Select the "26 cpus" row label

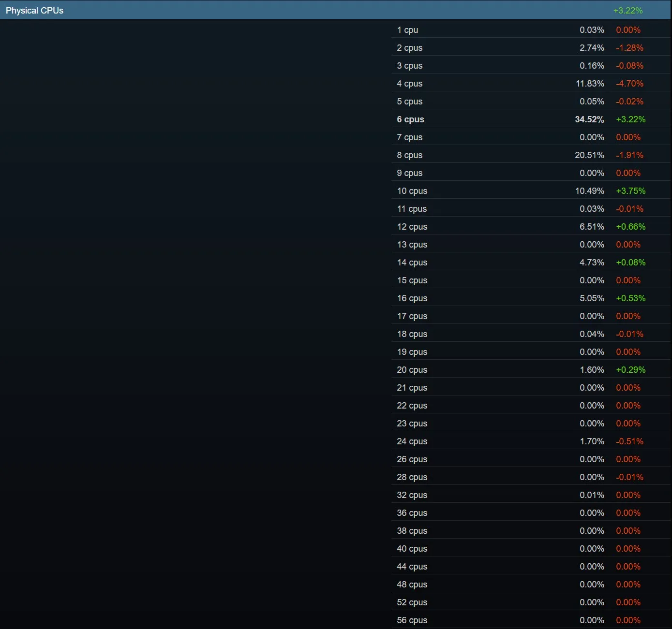point(412,459)
